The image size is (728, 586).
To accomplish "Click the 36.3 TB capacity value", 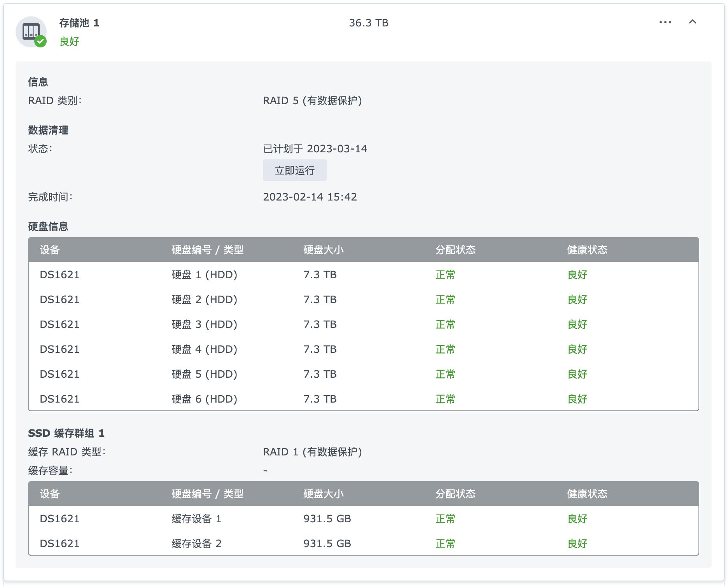I will tap(369, 23).
